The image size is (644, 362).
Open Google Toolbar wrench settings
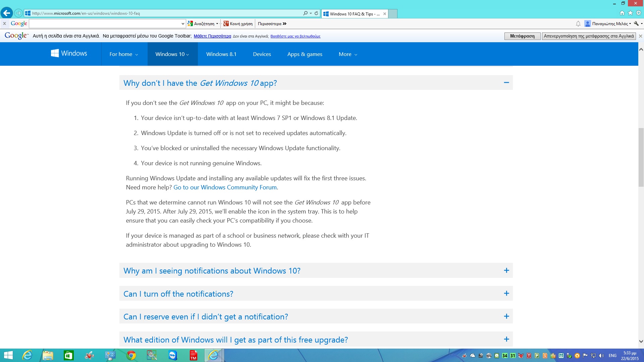[x=636, y=23]
